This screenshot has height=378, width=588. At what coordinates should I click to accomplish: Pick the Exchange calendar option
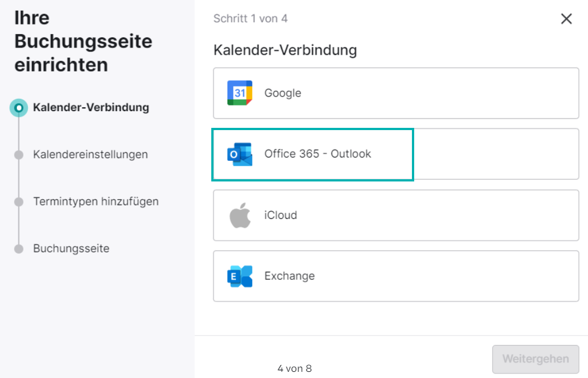tap(396, 276)
